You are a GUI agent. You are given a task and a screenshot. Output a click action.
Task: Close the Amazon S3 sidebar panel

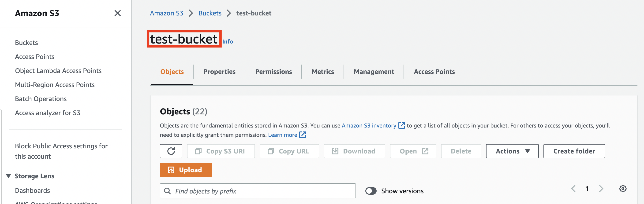[117, 13]
